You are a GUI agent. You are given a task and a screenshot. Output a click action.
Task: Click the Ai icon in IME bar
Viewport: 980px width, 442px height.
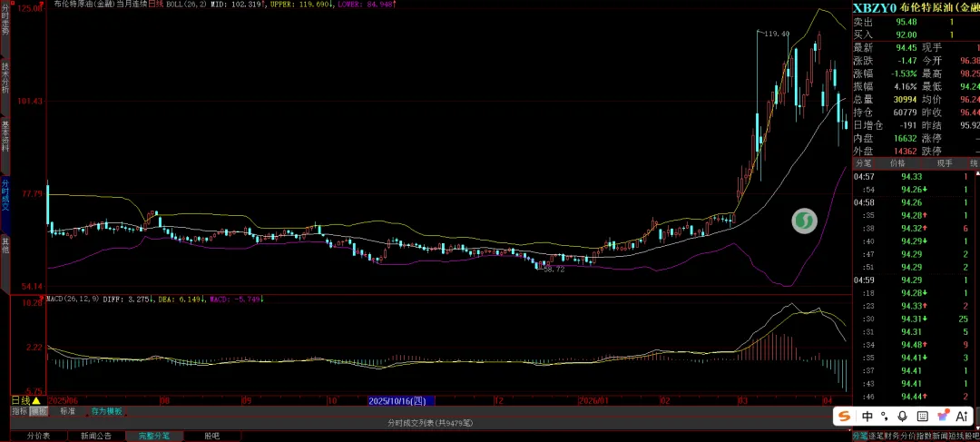962,416
